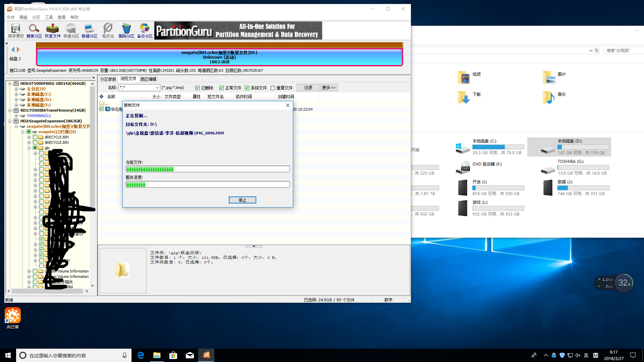Expand TOSHIBA(G:) tree node
Image resolution: width=644 pixels, height=362 pixels.
(x=16, y=116)
